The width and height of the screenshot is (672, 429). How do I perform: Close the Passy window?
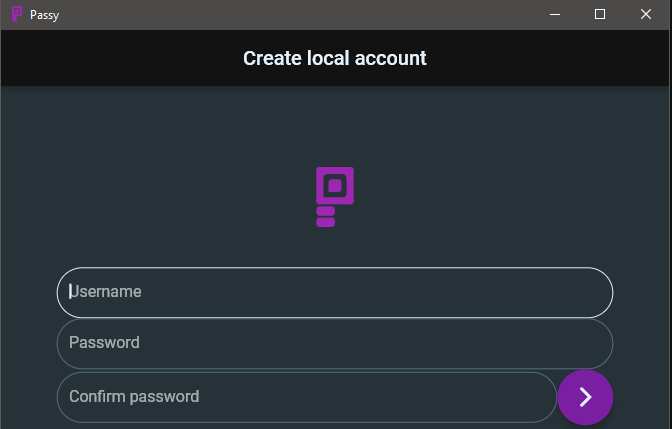coord(646,15)
